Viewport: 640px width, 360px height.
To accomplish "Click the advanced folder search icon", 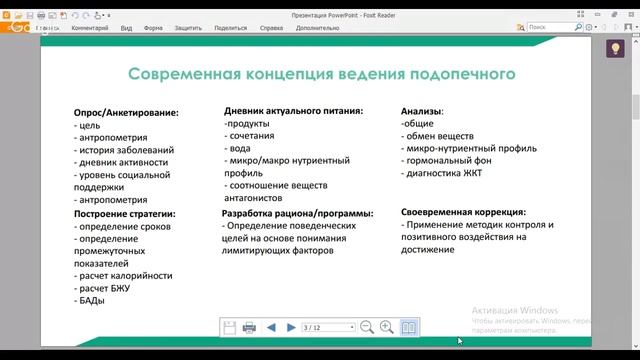I will click(520, 27).
